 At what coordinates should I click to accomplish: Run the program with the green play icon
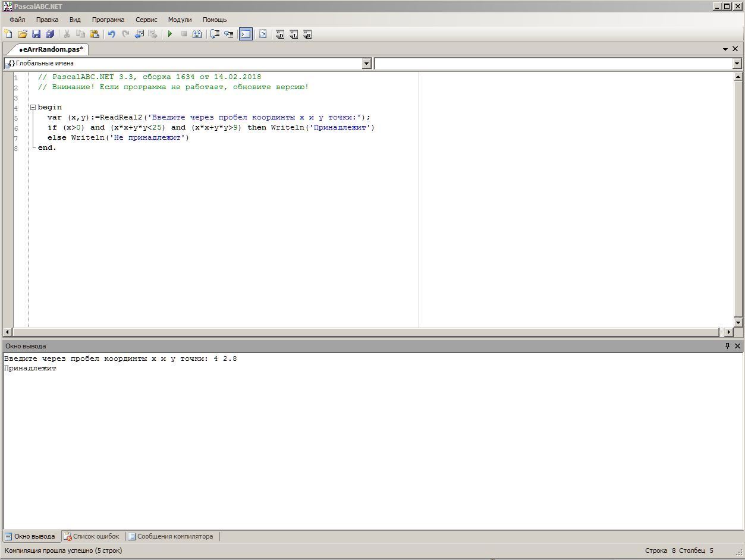point(170,34)
